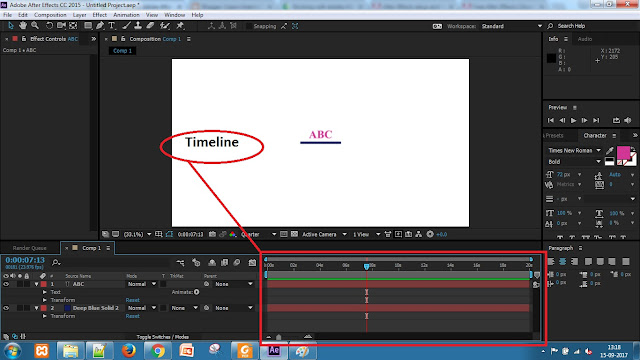Open Chrome from the Windows taskbar
Screen dimensions: 640x360
[158, 351]
